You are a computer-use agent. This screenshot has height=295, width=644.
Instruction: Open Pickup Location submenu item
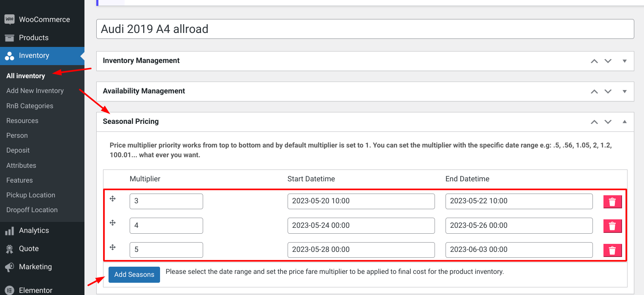coord(31,195)
